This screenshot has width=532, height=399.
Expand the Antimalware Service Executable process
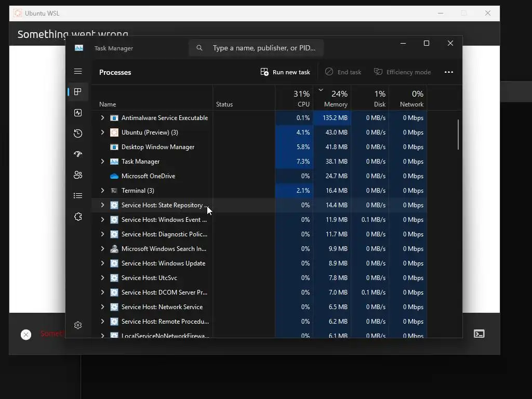tap(102, 118)
